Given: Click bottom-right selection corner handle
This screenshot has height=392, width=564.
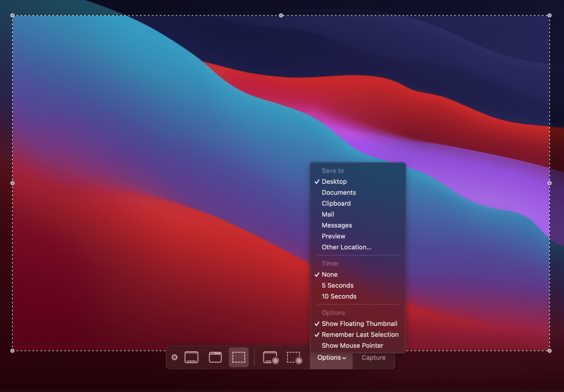Looking at the screenshot, I should (x=549, y=351).
